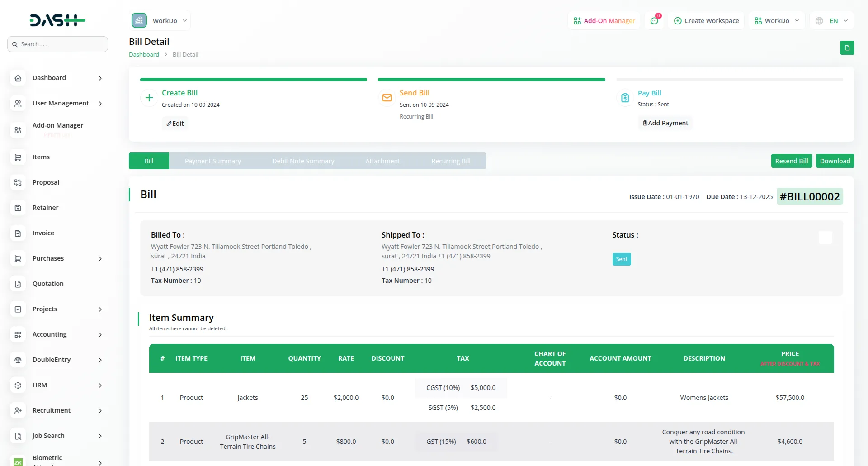
Task: Toggle the Status checkbox beside Sent badge
Action: coord(826,238)
